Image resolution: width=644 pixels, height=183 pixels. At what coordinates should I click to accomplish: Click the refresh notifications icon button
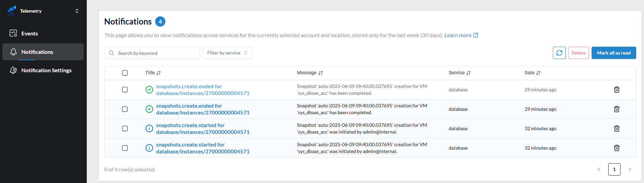[559, 53]
